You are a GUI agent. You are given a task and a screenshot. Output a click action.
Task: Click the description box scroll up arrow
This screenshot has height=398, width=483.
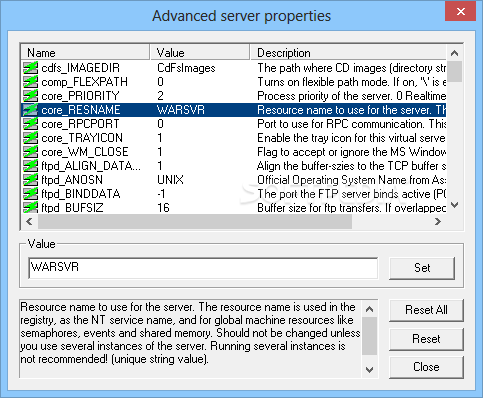(369, 309)
